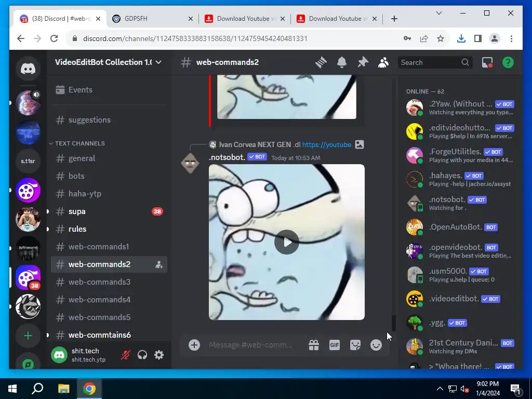Open the rules channel
Image resolution: width=532 pixels, height=399 pixels.
pos(109,229)
